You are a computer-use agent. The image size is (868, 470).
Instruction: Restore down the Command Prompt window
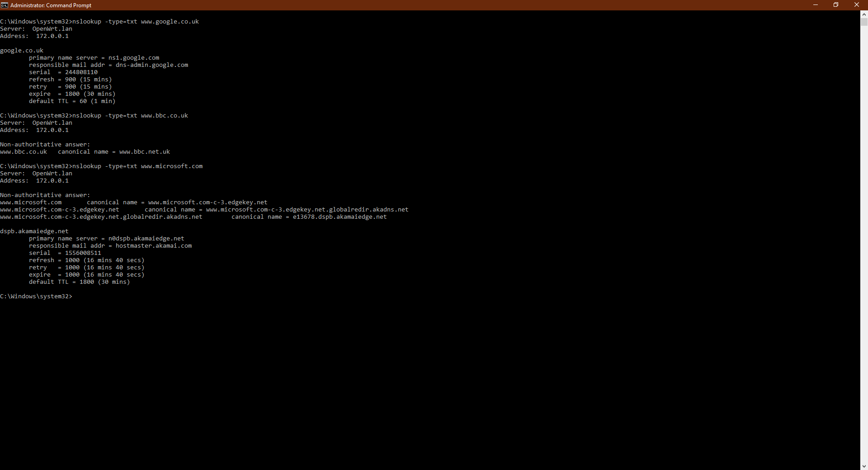836,5
